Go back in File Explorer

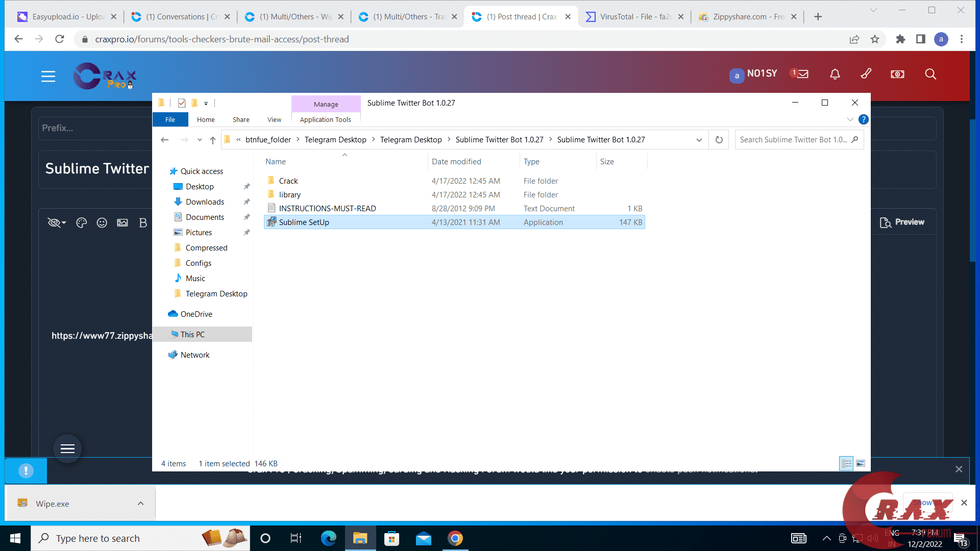tap(164, 140)
